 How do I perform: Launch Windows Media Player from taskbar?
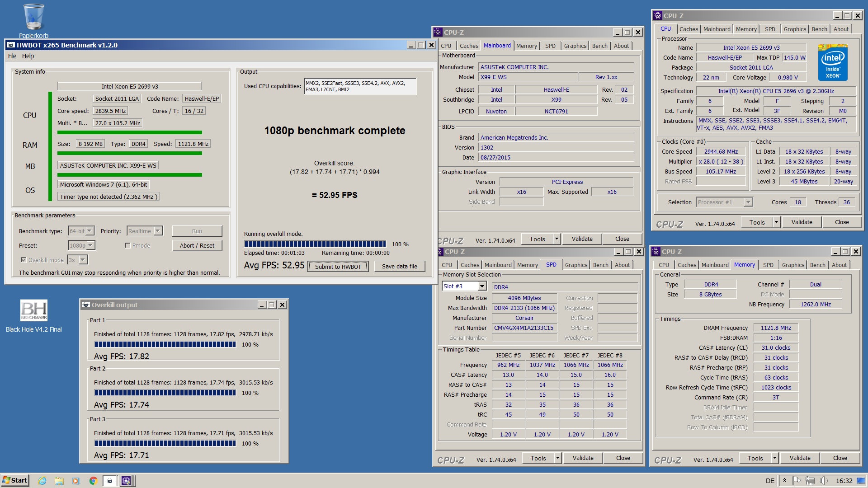(x=76, y=481)
